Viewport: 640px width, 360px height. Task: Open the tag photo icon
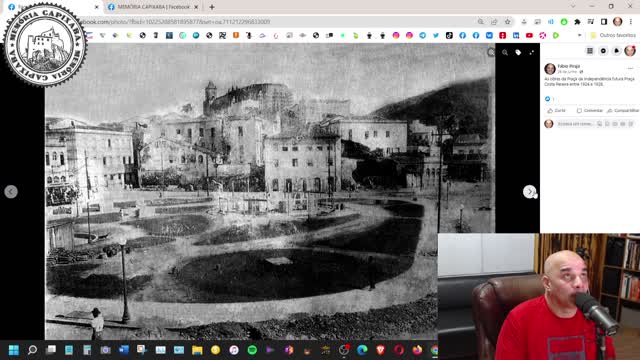point(518,52)
